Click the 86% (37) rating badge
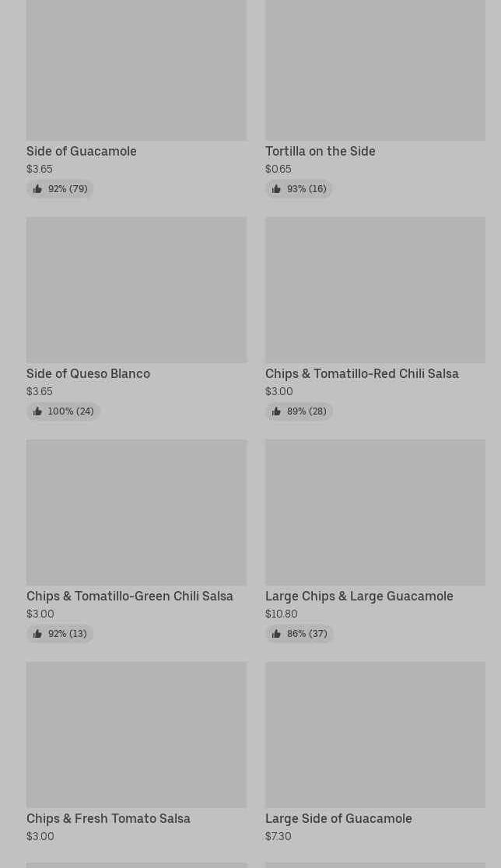The image size is (501, 868). (x=300, y=634)
